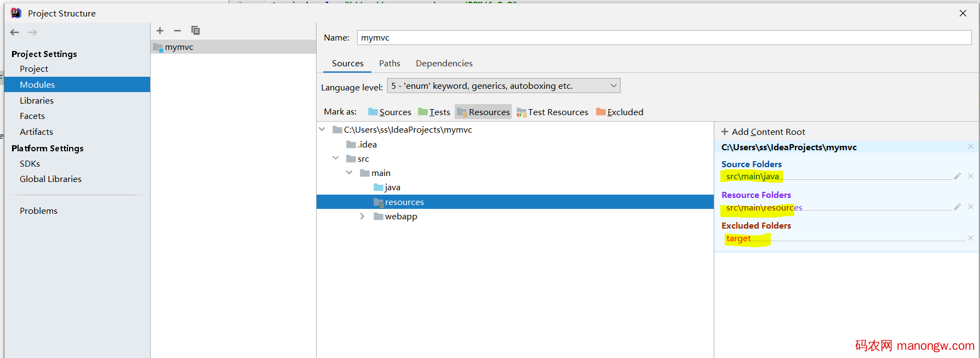Click src\main\java under Source Folders
Screen dimensions: 980x358
[x=752, y=176]
